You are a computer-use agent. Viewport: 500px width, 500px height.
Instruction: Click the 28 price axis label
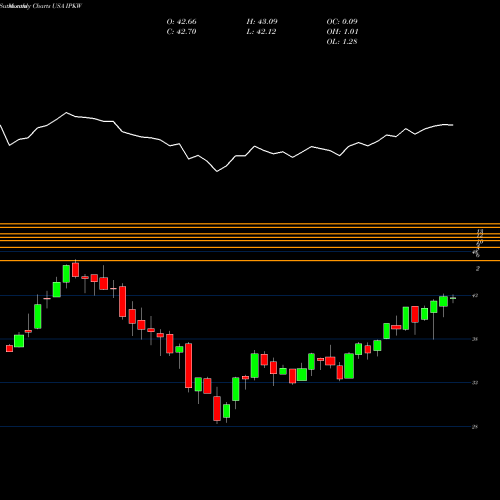[x=475, y=426]
